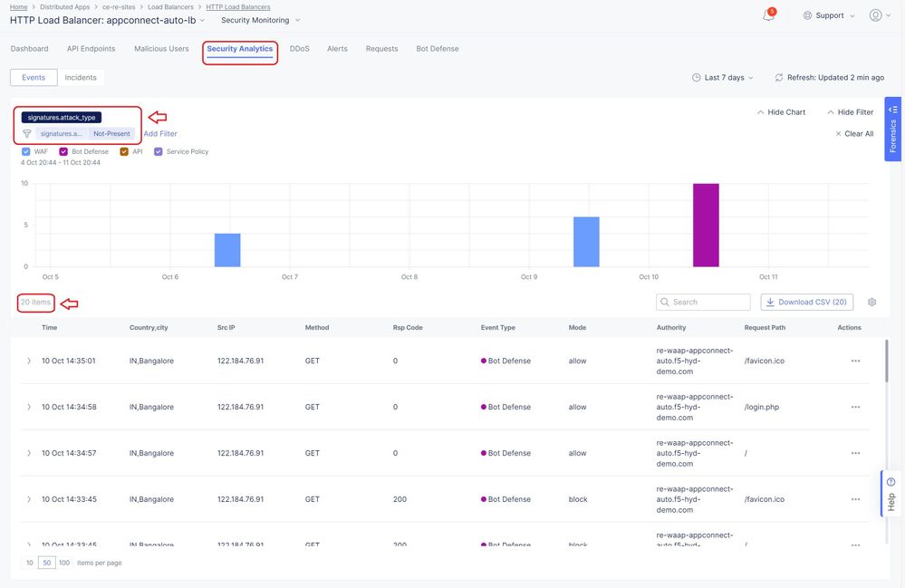Click the purple Oct 10 chart bar
The height and width of the screenshot is (588, 905).
click(706, 225)
